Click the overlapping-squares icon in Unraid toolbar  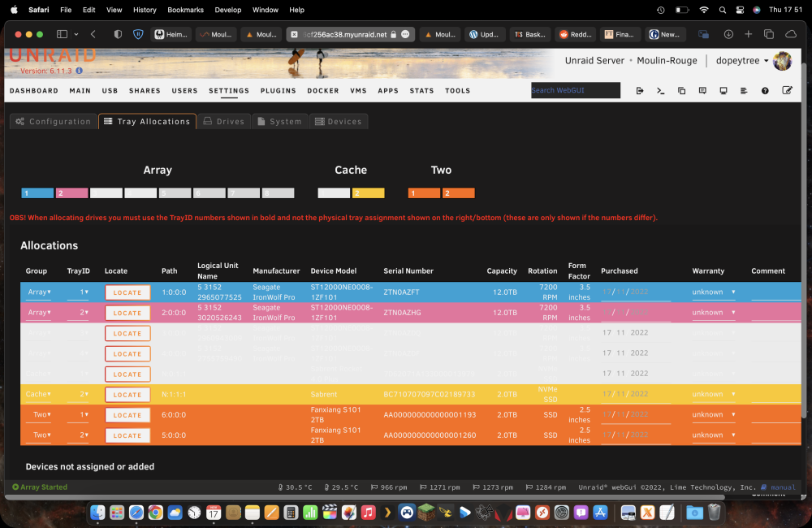(x=681, y=91)
